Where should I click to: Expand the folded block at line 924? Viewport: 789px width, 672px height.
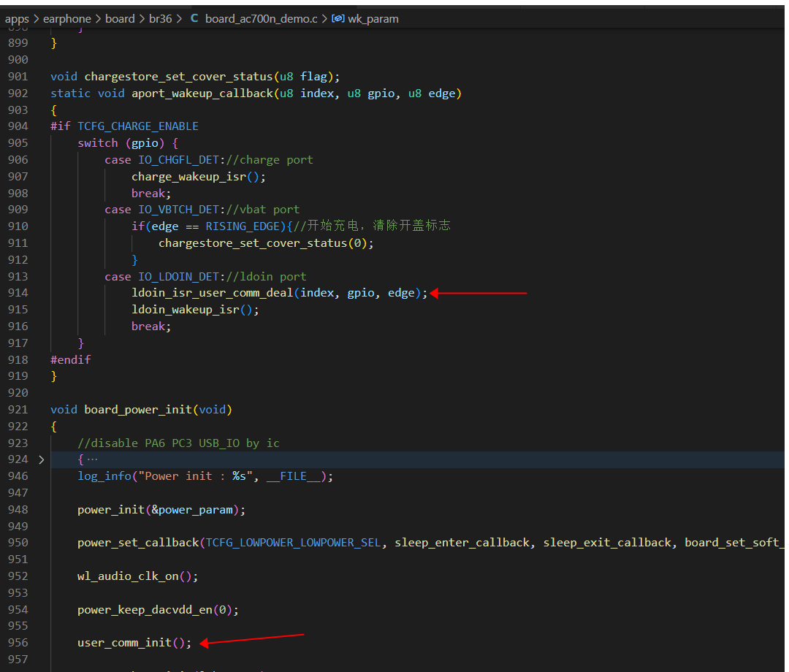click(x=41, y=459)
